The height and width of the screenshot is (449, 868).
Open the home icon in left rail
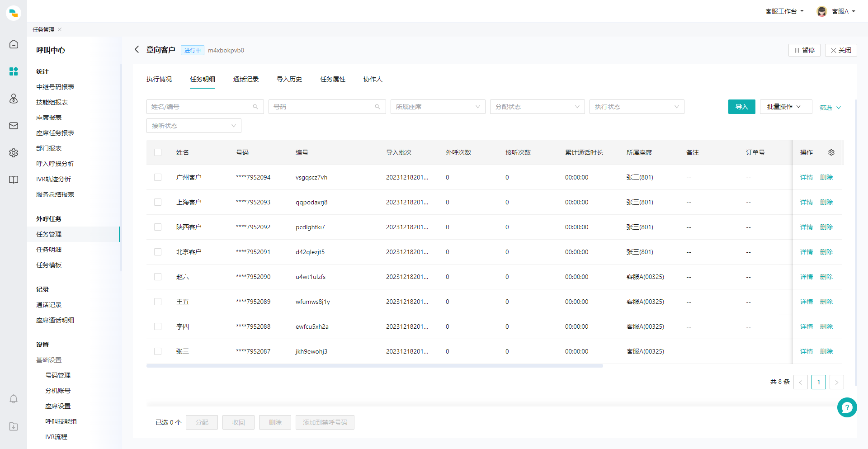14,44
